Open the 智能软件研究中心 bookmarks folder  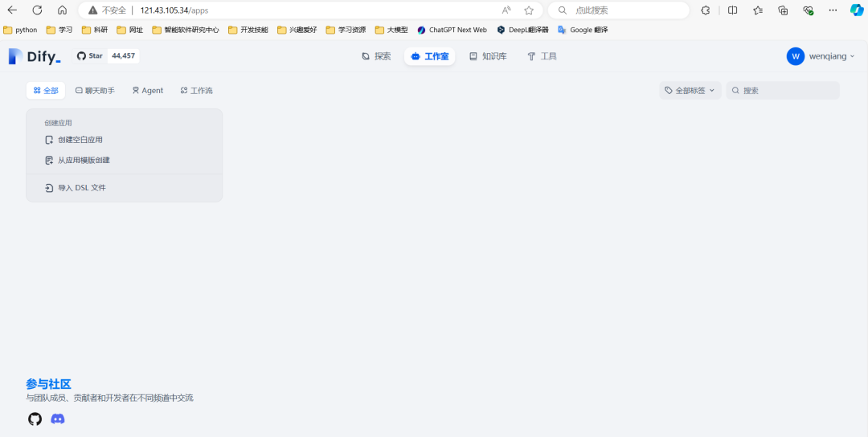[x=186, y=30]
